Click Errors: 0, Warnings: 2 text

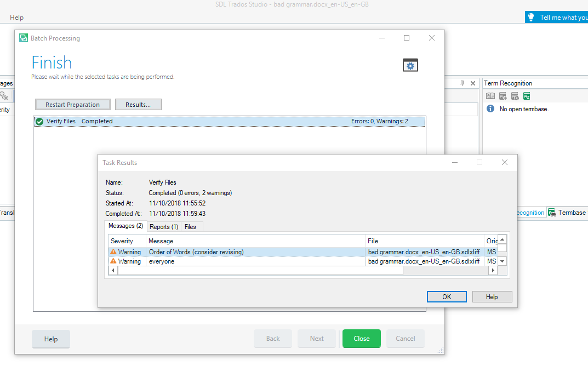[x=380, y=121]
